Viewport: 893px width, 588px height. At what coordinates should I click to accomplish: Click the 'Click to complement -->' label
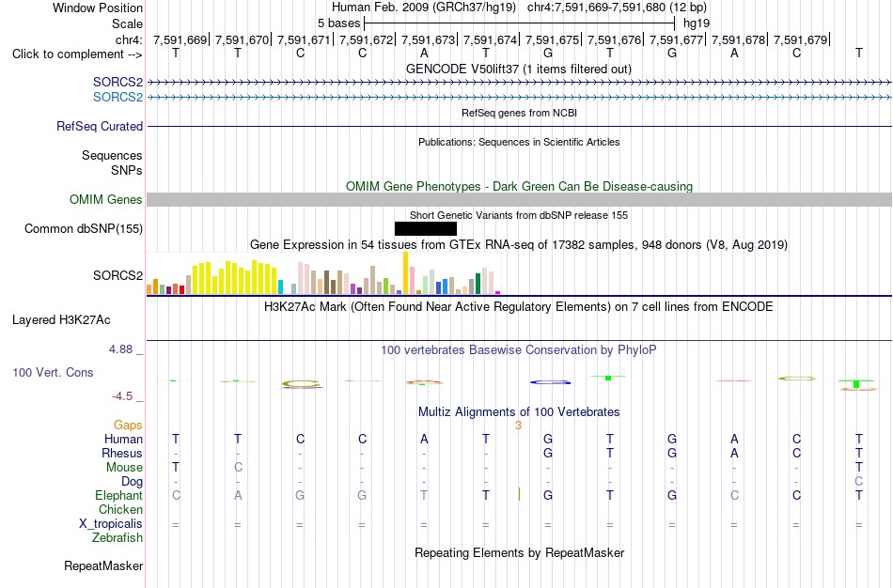tap(77, 54)
